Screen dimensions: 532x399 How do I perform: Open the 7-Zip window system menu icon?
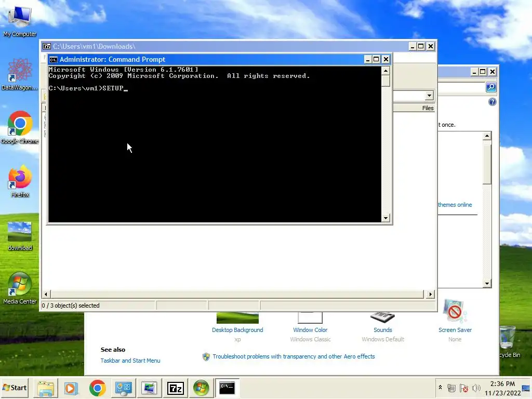47,46
